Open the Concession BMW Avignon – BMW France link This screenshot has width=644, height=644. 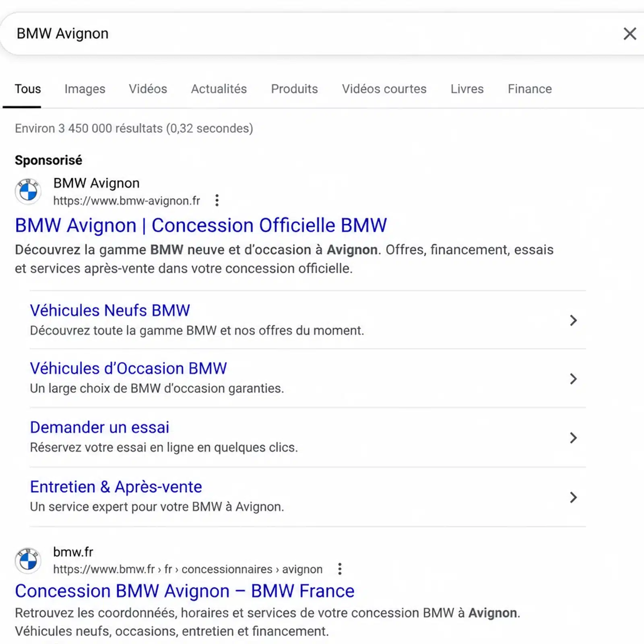185,591
